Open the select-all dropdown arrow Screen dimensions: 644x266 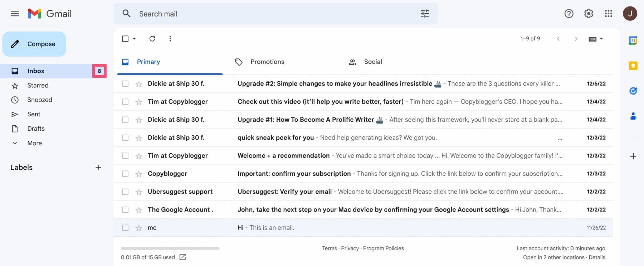click(x=135, y=39)
